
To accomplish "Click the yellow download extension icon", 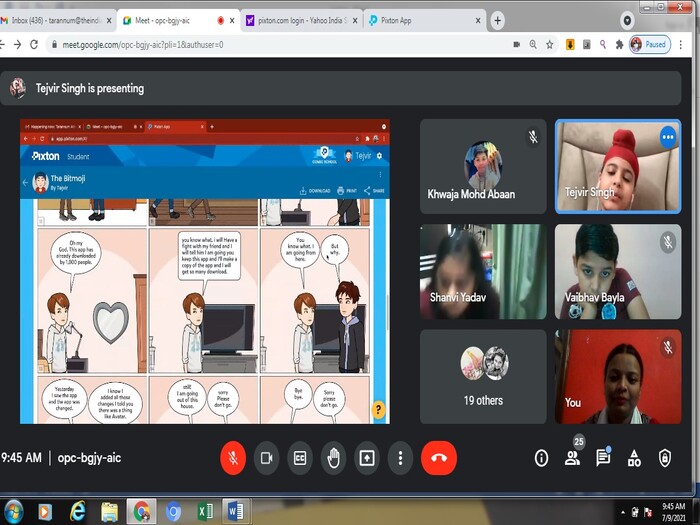I will pos(570,45).
